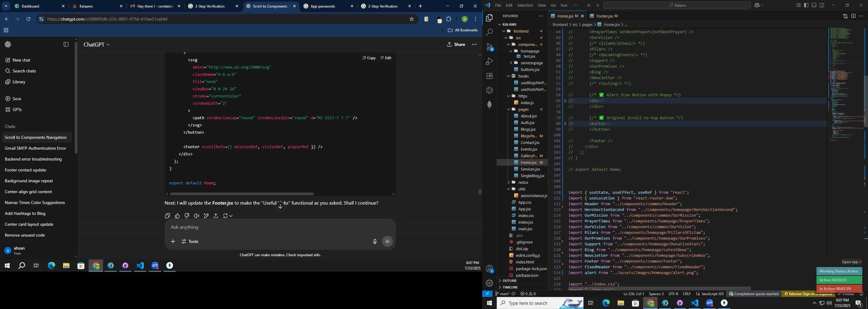The image size is (868, 309).
Task: Click the Chrome address bar URL
Action: click(108, 19)
